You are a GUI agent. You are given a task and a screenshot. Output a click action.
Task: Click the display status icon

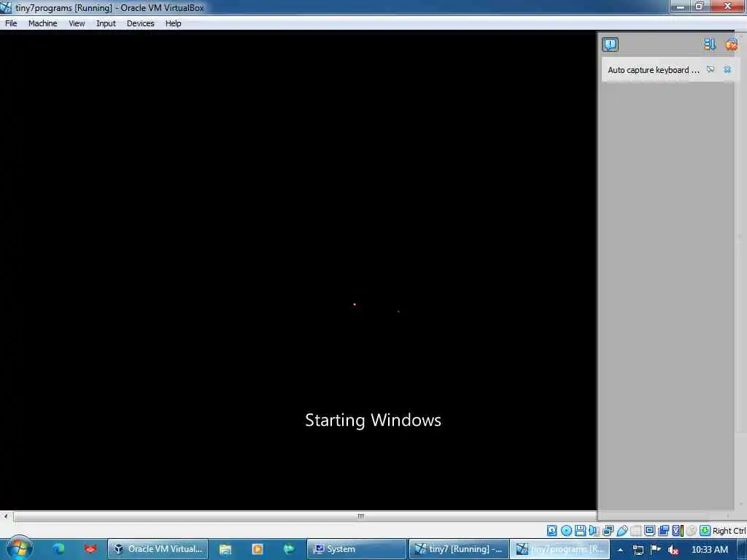click(649, 531)
